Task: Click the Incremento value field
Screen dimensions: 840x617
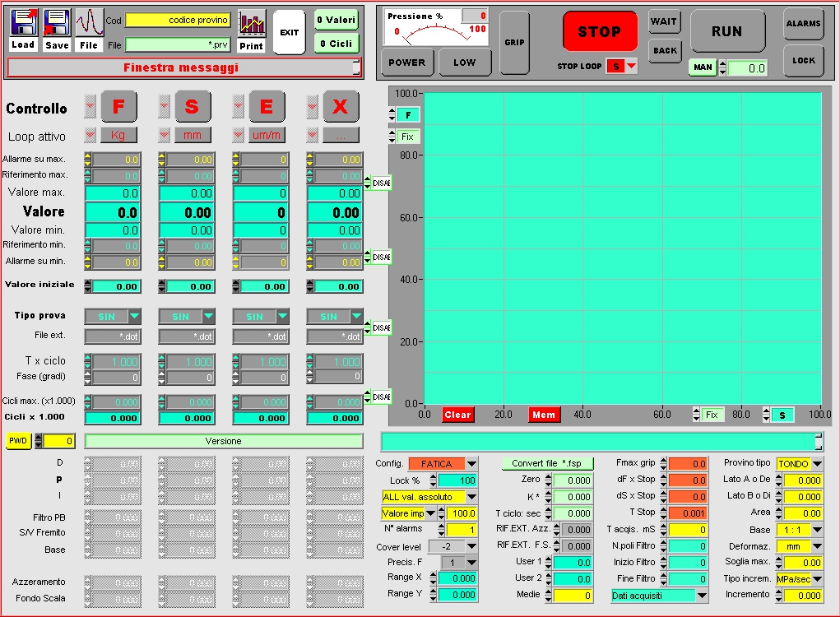Action: (x=803, y=595)
